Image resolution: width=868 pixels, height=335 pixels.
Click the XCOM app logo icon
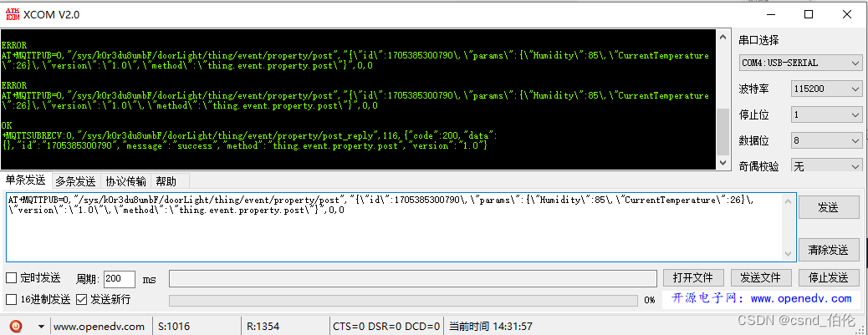point(13,14)
